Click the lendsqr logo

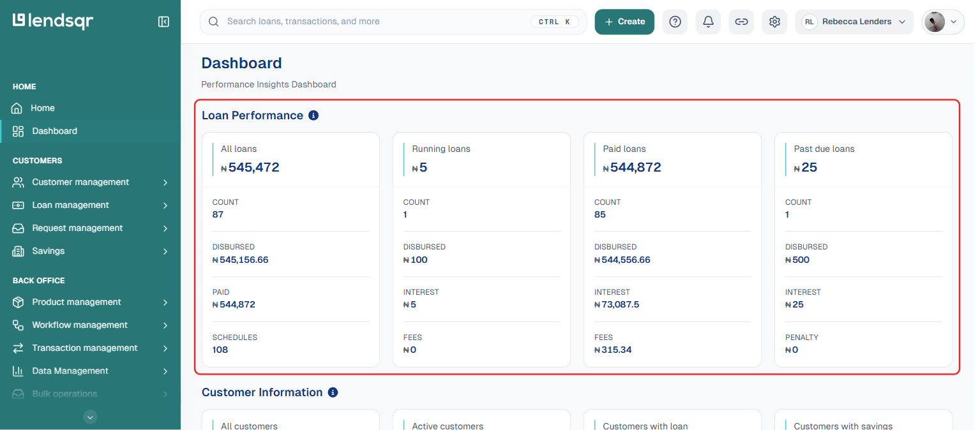coord(53,21)
